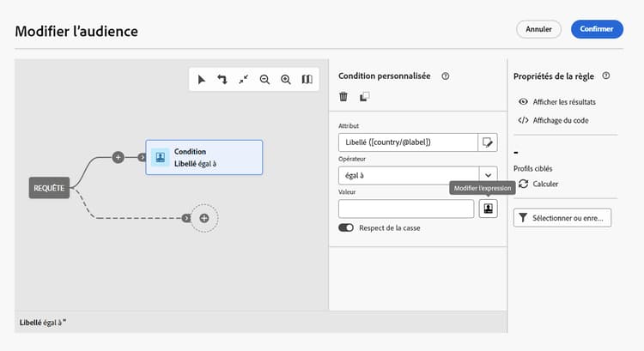
Task: Open Affichage du code
Action: point(559,120)
